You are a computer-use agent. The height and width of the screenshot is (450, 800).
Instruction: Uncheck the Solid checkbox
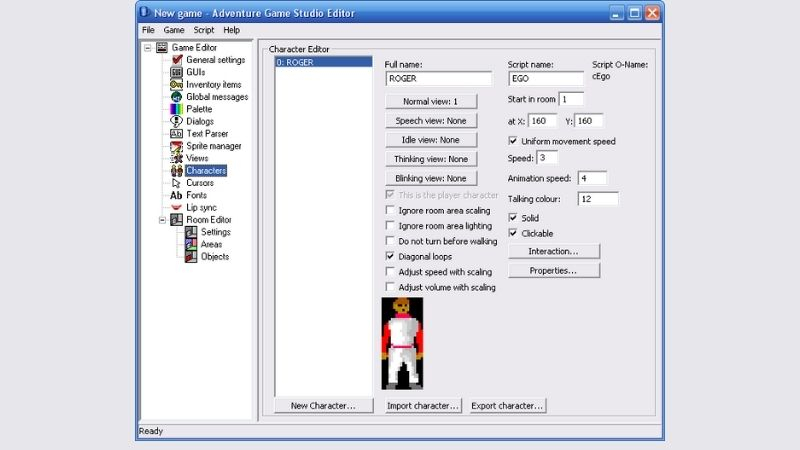tap(513, 217)
